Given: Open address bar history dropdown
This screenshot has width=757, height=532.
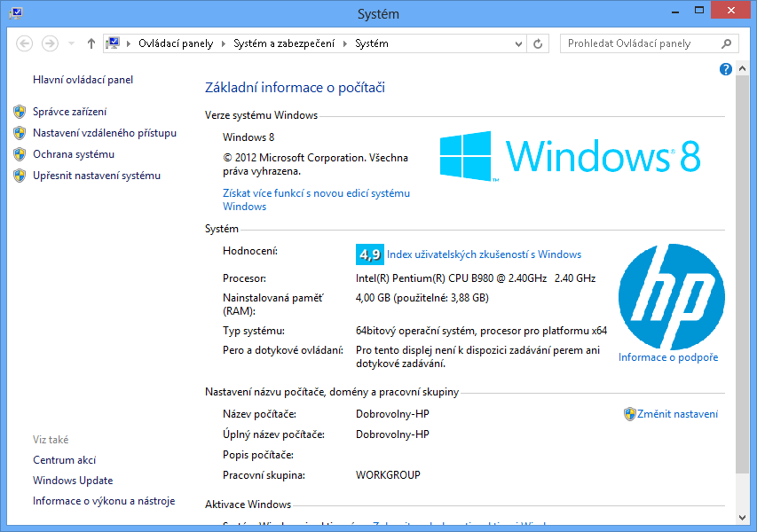Looking at the screenshot, I should coord(518,44).
